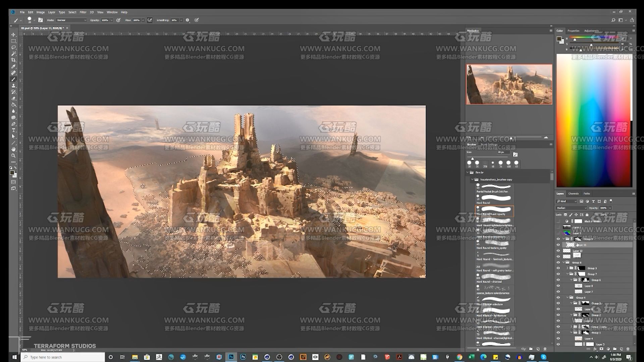Change screen mode icon in toolbar
Image resolution: width=644 pixels, height=362 pixels.
click(x=13, y=188)
